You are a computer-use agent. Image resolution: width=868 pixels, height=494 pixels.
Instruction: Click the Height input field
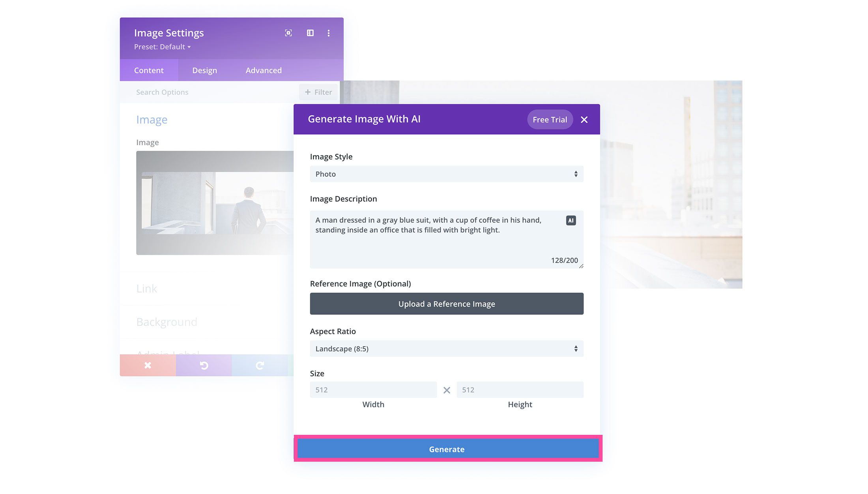[x=519, y=390]
